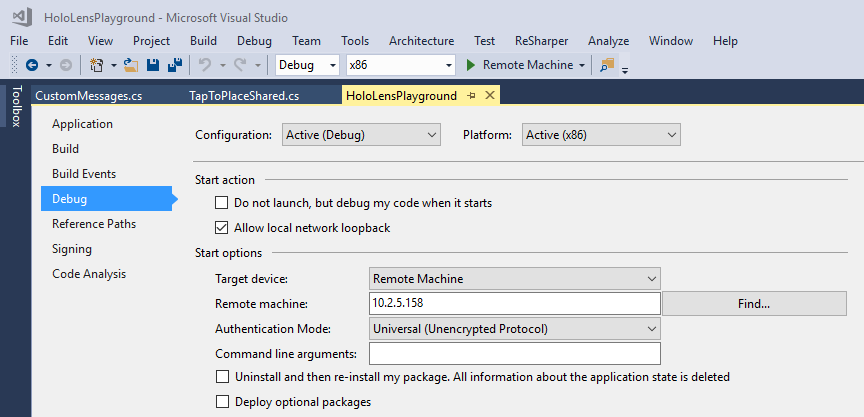Open the Test menu

pos(484,41)
